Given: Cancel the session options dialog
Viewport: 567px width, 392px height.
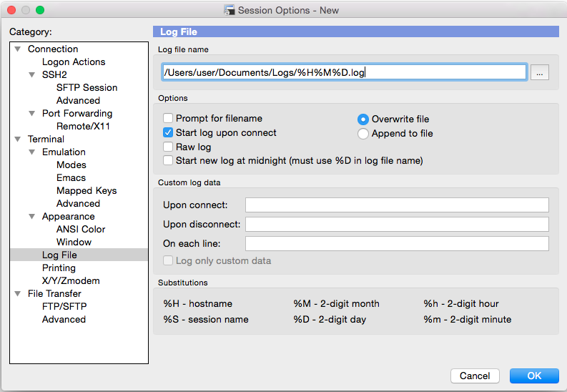Looking at the screenshot, I should 475,376.
